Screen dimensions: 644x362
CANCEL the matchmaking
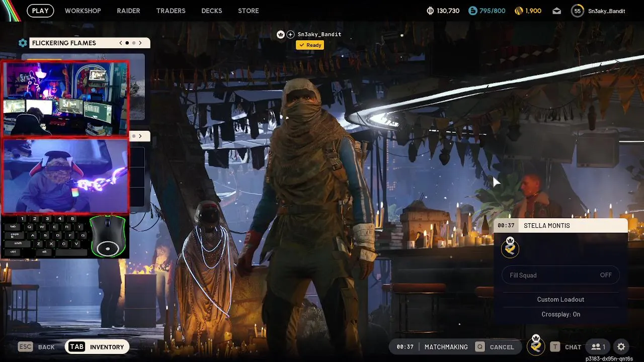(x=502, y=347)
